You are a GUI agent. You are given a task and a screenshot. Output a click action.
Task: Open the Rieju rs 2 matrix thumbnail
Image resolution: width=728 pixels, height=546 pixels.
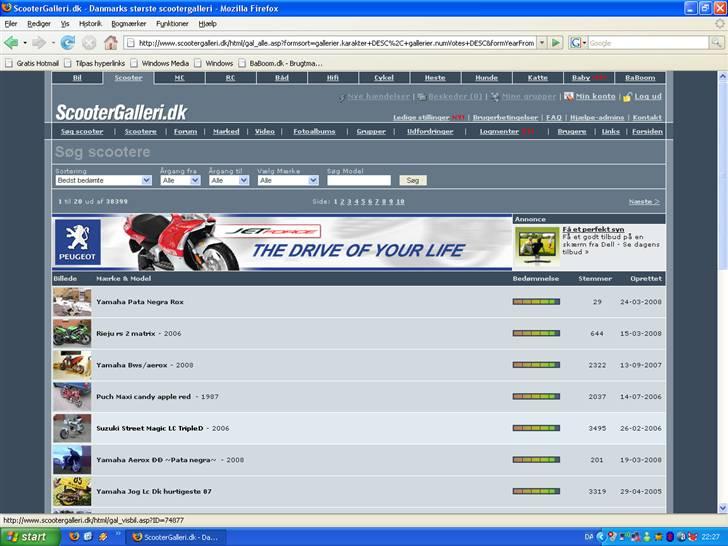[x=72, y=333]
